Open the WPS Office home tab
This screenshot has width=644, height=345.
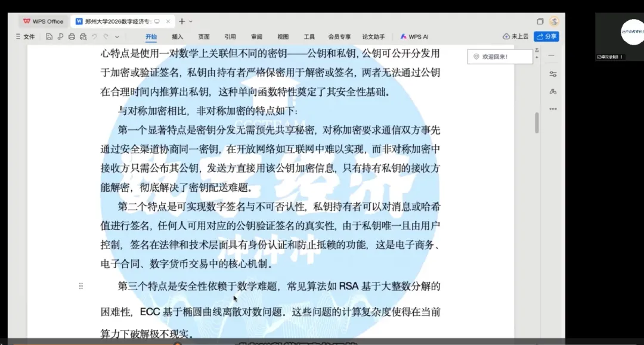click(x=43, y=21)
